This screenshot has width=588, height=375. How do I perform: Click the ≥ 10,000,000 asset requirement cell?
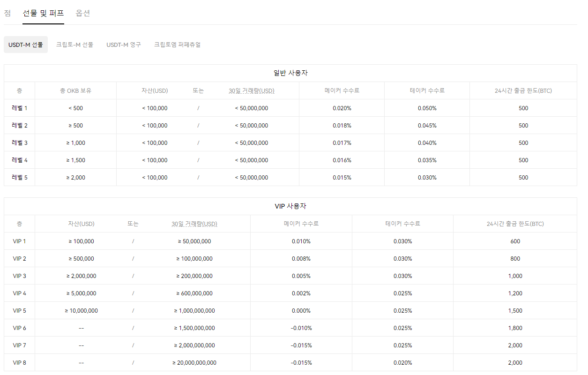pyautogui.click(x=81, y=311)
